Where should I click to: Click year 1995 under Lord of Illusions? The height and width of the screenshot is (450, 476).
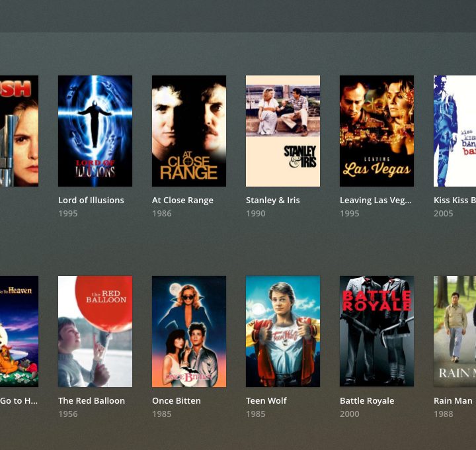[68, 214]
